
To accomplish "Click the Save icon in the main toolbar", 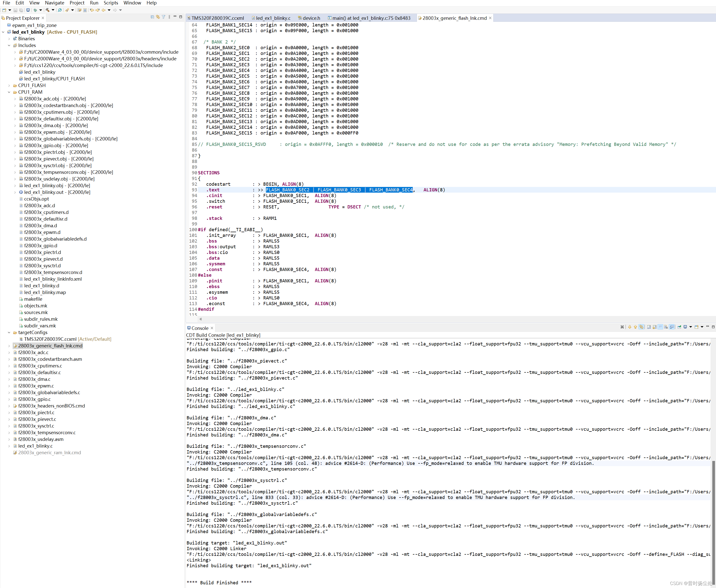I will (15, 10).
